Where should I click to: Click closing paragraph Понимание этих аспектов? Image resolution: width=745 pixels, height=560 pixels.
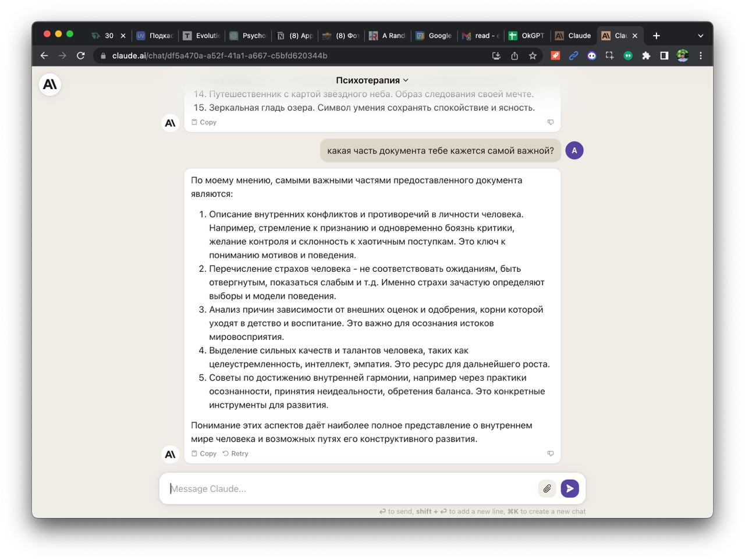pos(361,432)
